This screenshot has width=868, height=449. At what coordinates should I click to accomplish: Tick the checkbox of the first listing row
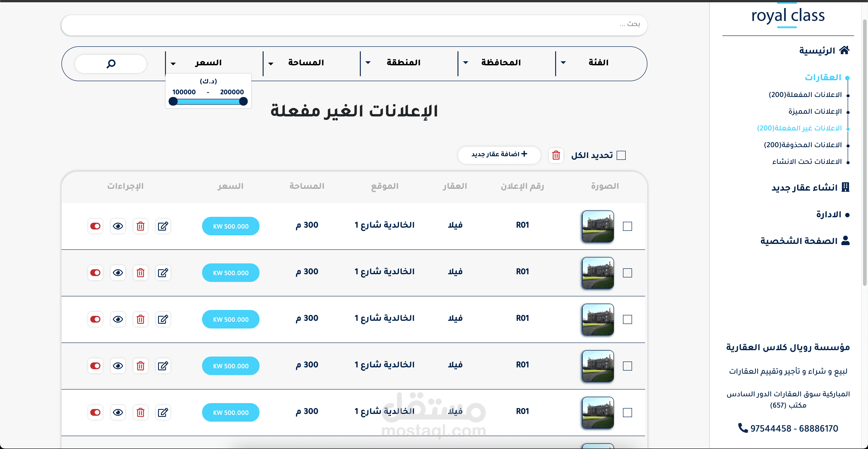click(x=627, y=226)
